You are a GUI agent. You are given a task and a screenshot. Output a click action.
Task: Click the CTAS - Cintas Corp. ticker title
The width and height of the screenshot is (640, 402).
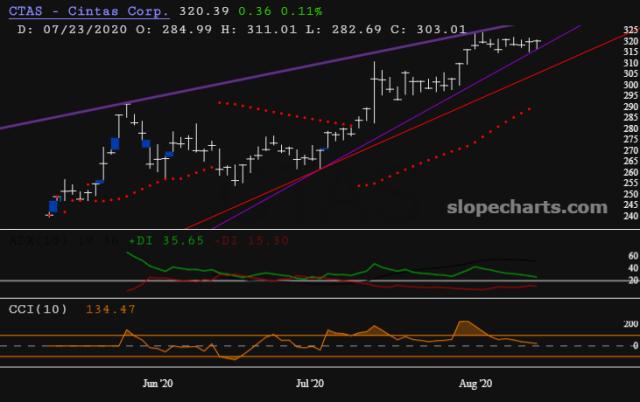98,10
